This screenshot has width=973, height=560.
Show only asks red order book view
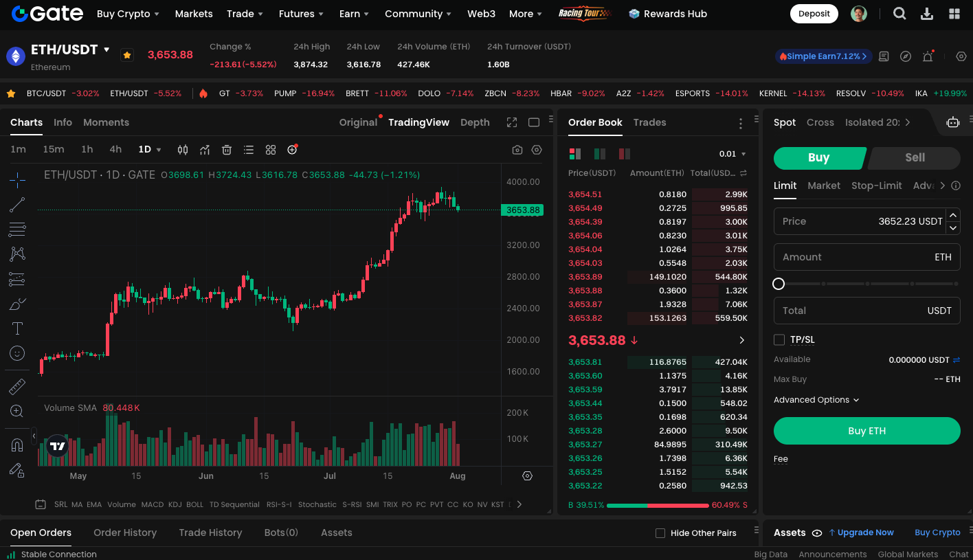[x=625, y=154]
